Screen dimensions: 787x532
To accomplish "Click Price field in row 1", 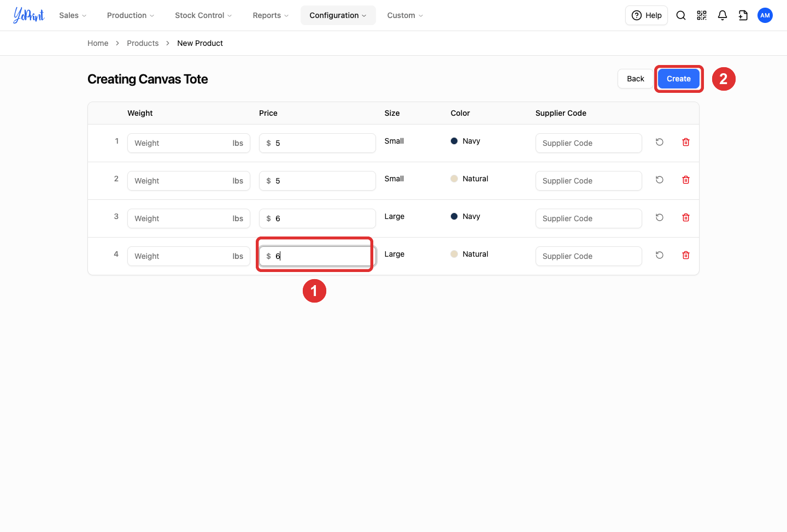I will pos(318,143).
